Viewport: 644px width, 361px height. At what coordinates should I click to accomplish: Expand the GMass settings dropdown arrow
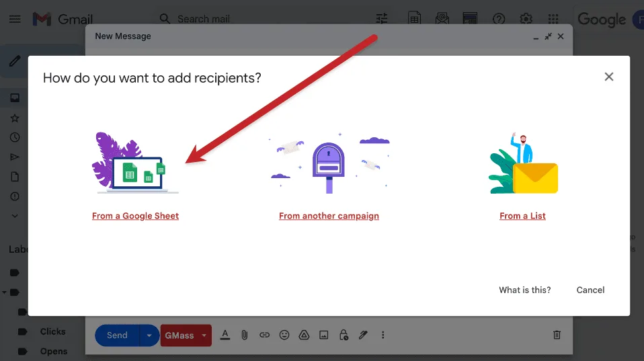pos(204,335)
